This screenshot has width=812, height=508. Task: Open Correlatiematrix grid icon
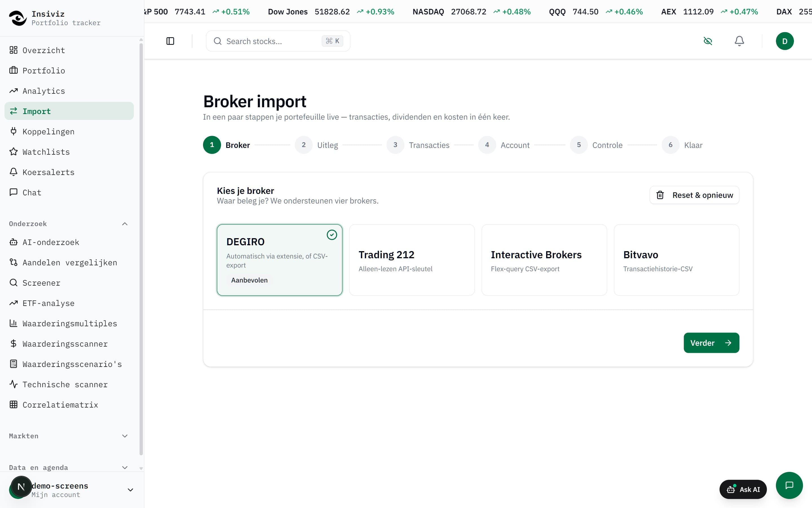14,404
